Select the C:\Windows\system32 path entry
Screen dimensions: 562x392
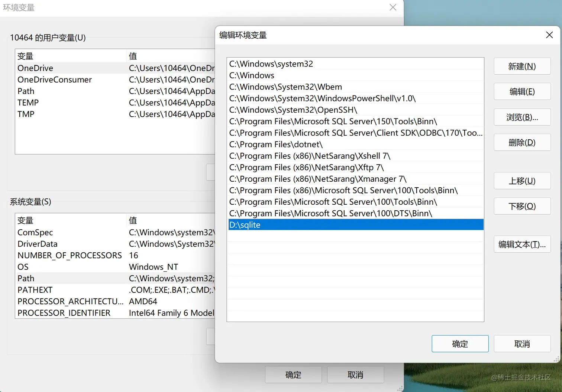coord(356,64)
